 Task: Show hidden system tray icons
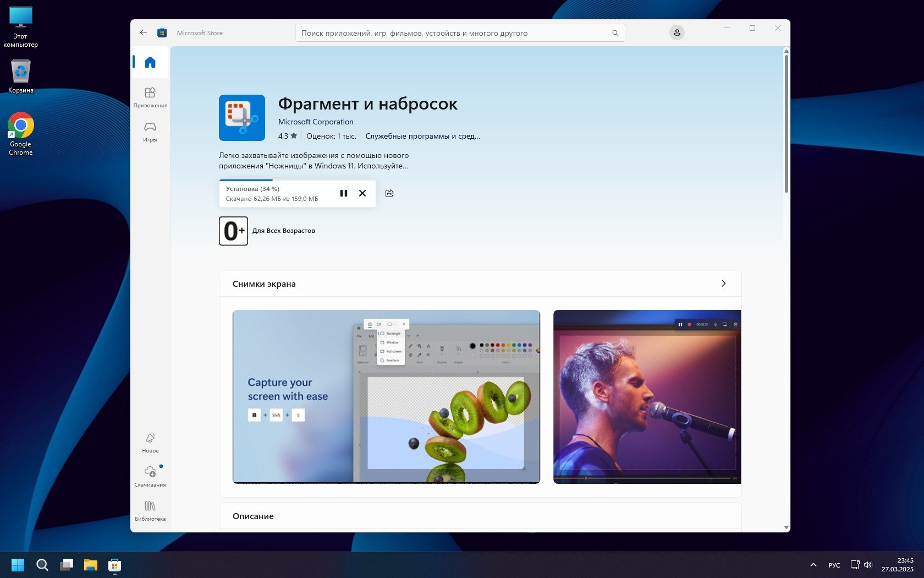pyautogui.click(x=813, y=565)
